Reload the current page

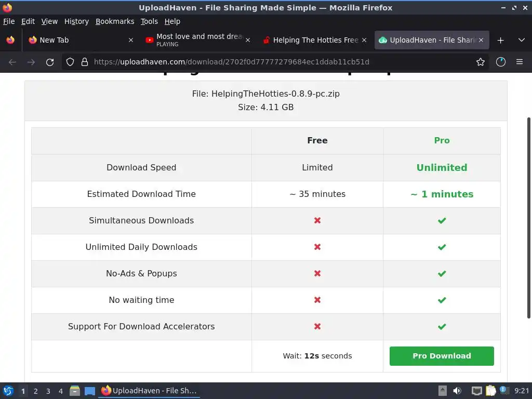[50, 62]
